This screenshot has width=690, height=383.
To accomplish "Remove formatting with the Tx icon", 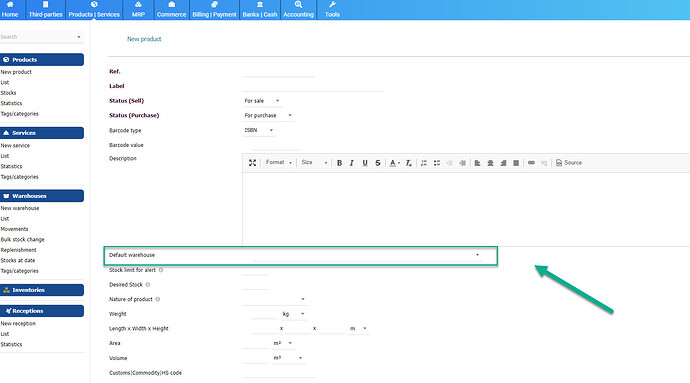I will pos(409,163).
